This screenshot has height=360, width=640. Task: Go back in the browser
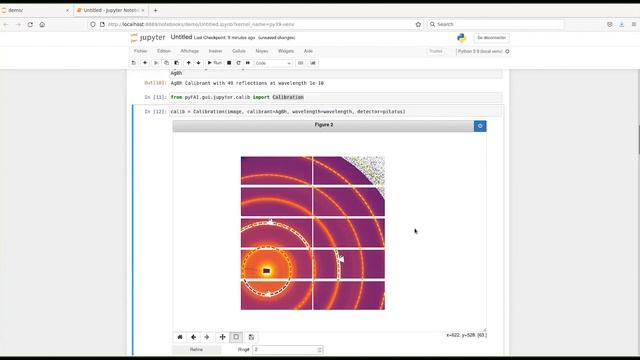(x=6, y=24)
